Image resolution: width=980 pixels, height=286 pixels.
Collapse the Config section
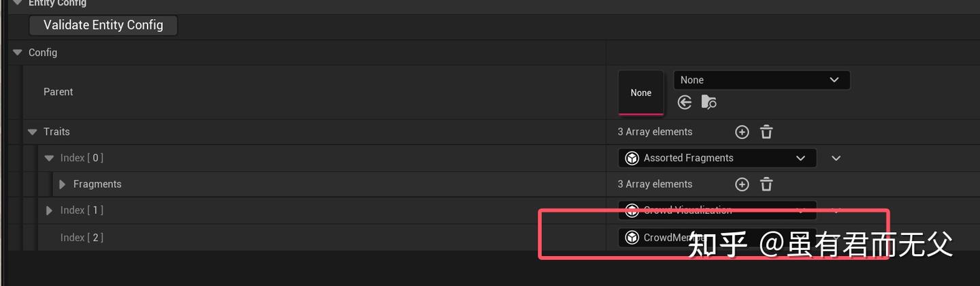tap(18, 52)
